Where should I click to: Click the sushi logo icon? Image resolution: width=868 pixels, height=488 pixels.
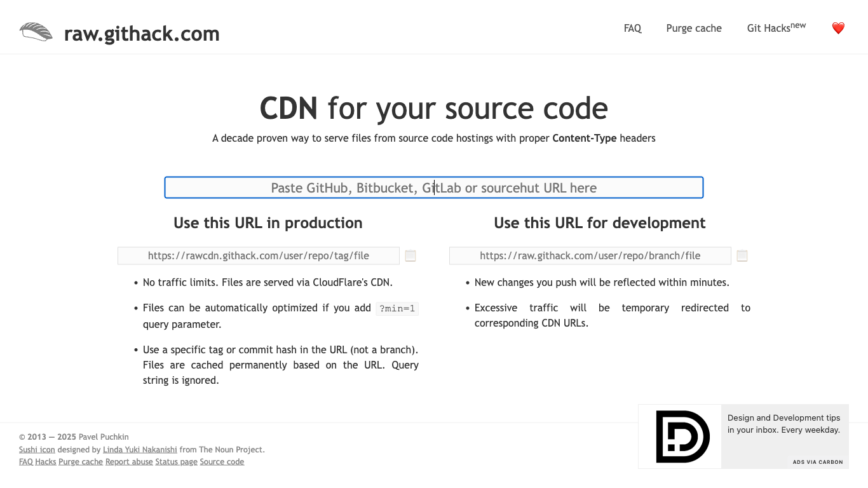click(x=36, y=32)
